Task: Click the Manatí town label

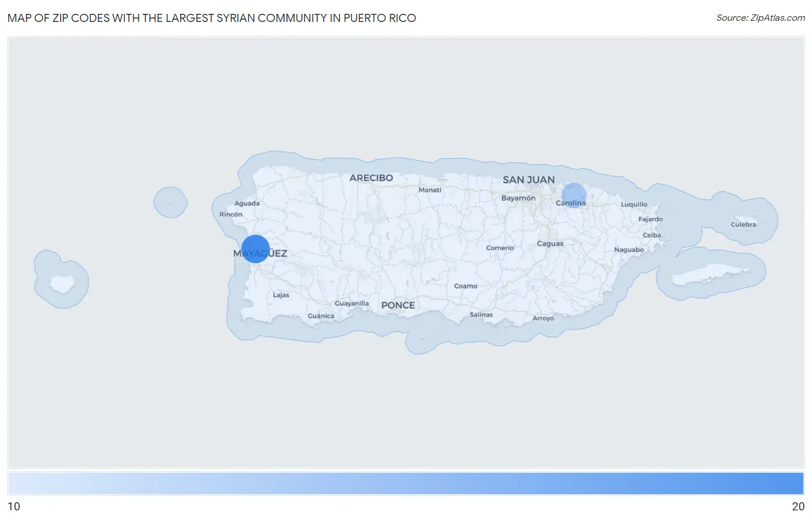Action: coord(430,190)
